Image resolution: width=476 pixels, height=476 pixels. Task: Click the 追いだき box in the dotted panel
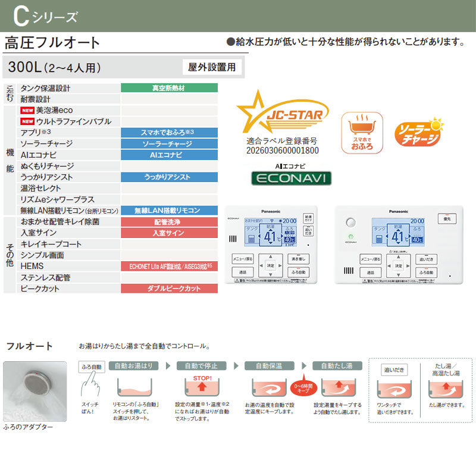(x=394, y=369)
